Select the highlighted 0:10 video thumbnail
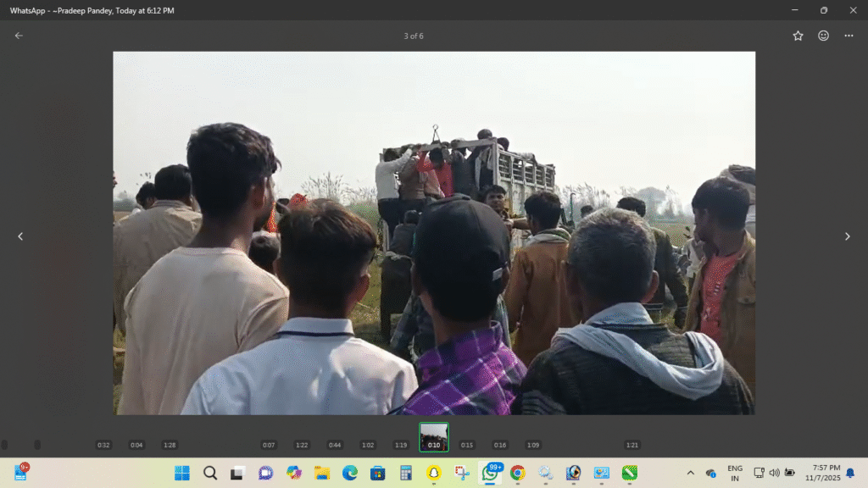868x488 pixels. (x=434, y=437)
